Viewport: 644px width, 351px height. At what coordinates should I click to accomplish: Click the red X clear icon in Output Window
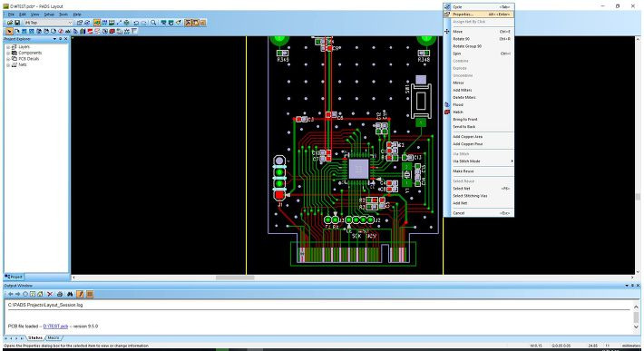[x=50, y=294]
